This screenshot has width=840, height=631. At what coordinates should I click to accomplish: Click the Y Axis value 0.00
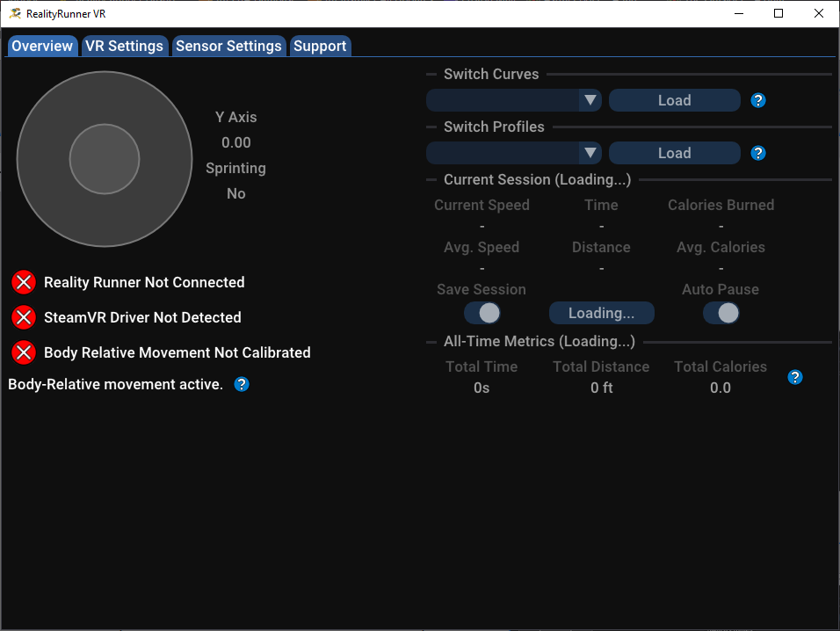pos(236,142)
